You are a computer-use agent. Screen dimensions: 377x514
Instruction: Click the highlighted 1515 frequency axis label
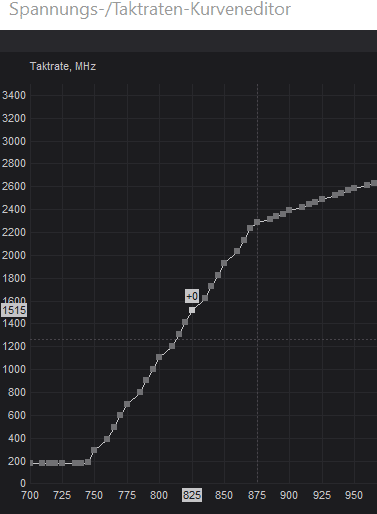coord(14,310)
